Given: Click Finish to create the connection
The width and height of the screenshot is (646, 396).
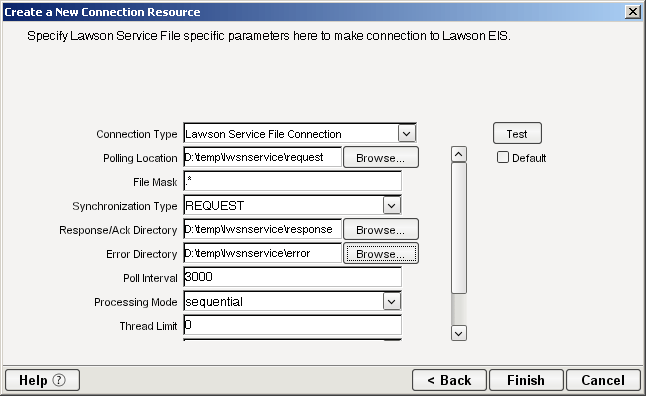Looking at the screenshot, I should [526, 380].
